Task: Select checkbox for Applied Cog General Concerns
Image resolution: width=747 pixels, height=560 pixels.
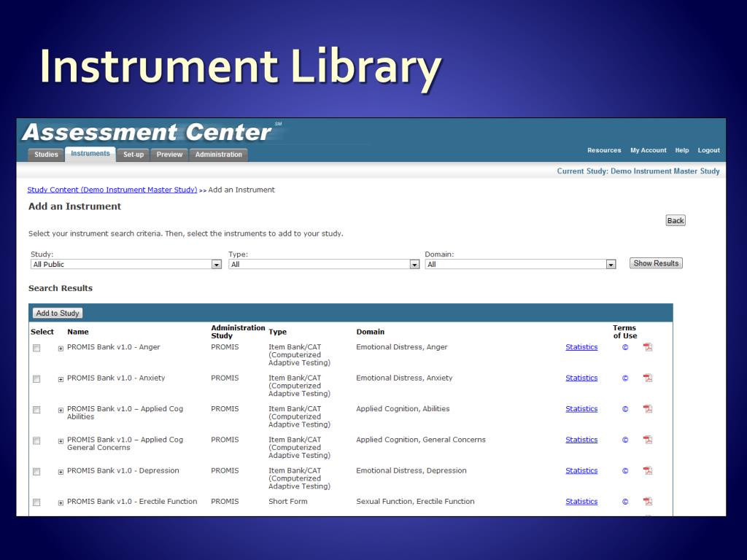Action: tap(36, 441)
